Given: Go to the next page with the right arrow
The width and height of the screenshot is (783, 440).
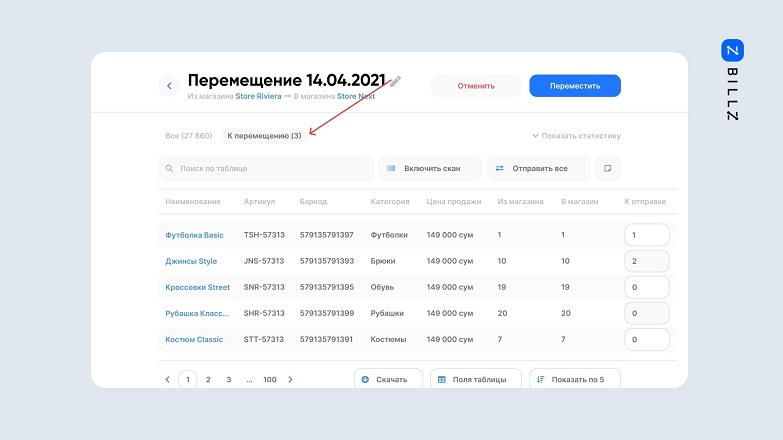Looking at the screenshot, I should pos(291,380).
